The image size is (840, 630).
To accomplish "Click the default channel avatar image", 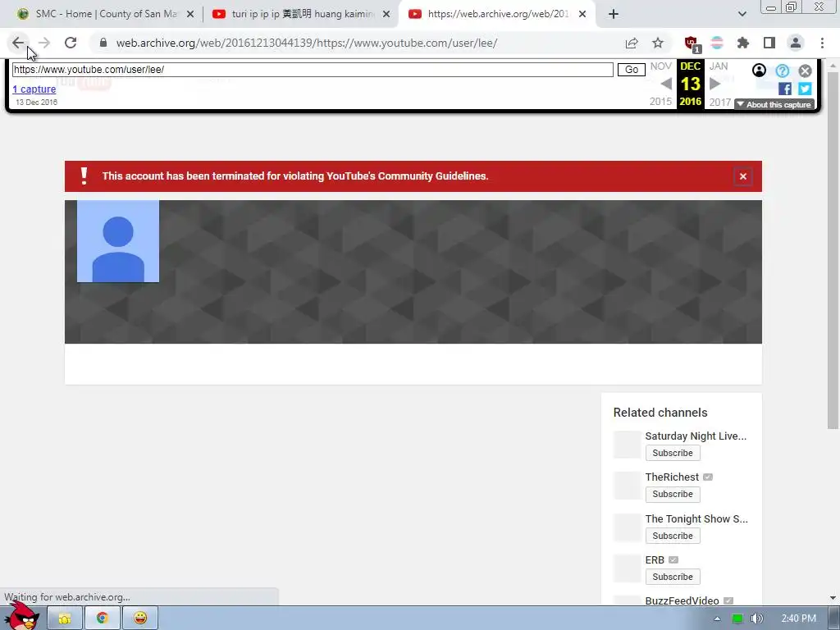I will coord(118,241).
